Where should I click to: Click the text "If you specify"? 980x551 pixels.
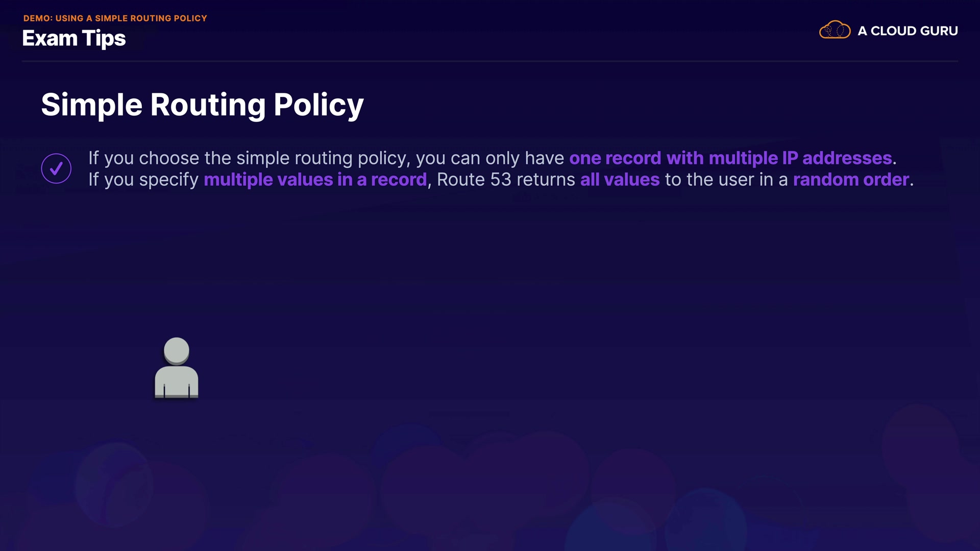(x=143, y=180)
